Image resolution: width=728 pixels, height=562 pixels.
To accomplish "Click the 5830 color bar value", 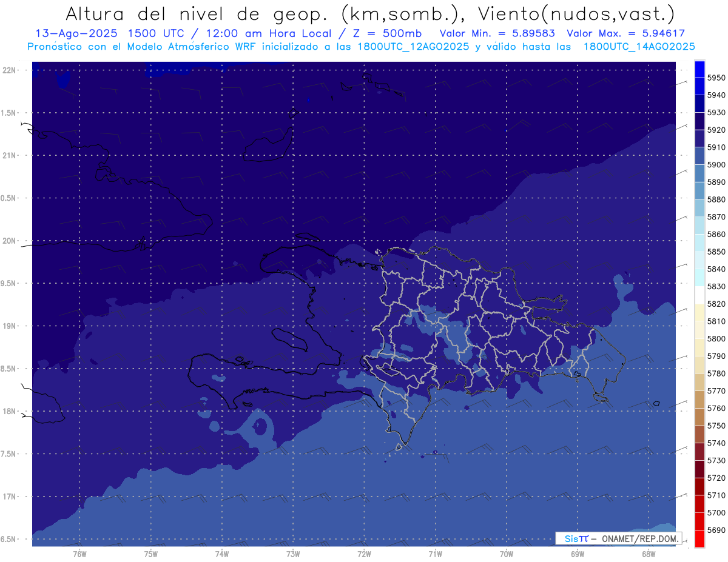I will [716, 286].
